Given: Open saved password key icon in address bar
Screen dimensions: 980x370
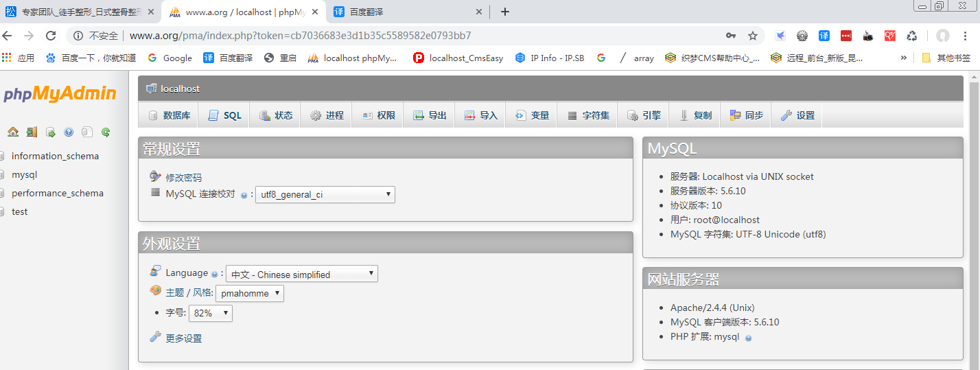Looking at the screenshot, I should (731, 36).
